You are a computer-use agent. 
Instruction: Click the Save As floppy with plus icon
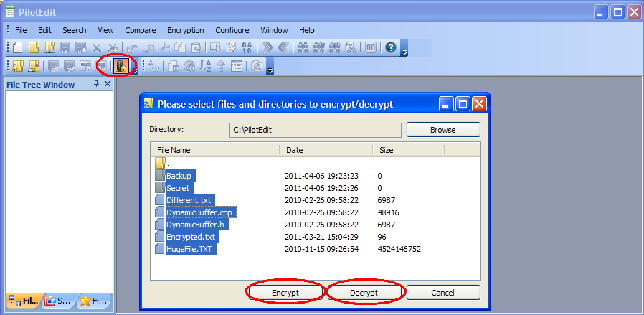click(x=80, y=47)
